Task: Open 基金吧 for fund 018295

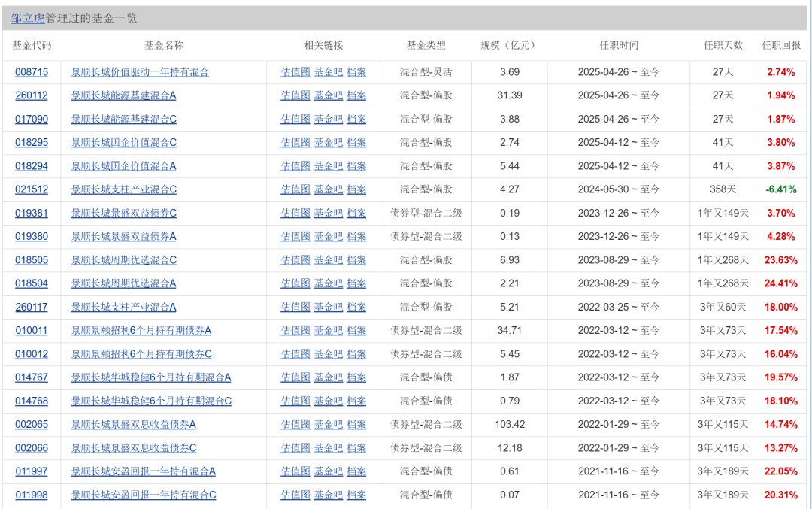Action: 329,142
